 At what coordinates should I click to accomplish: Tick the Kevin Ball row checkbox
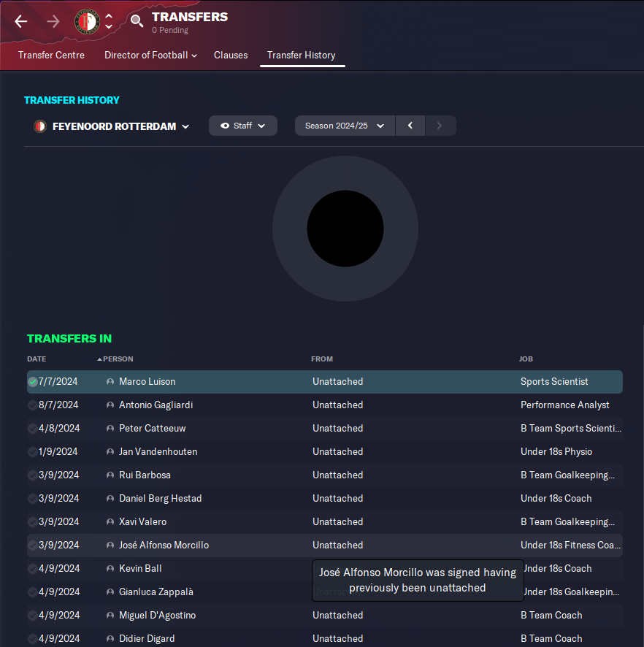point(33,569)
